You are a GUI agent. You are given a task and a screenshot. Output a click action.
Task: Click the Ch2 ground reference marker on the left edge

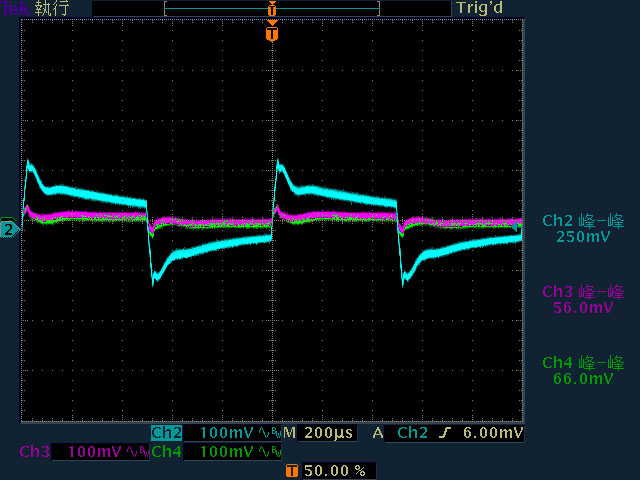point(9,229)
